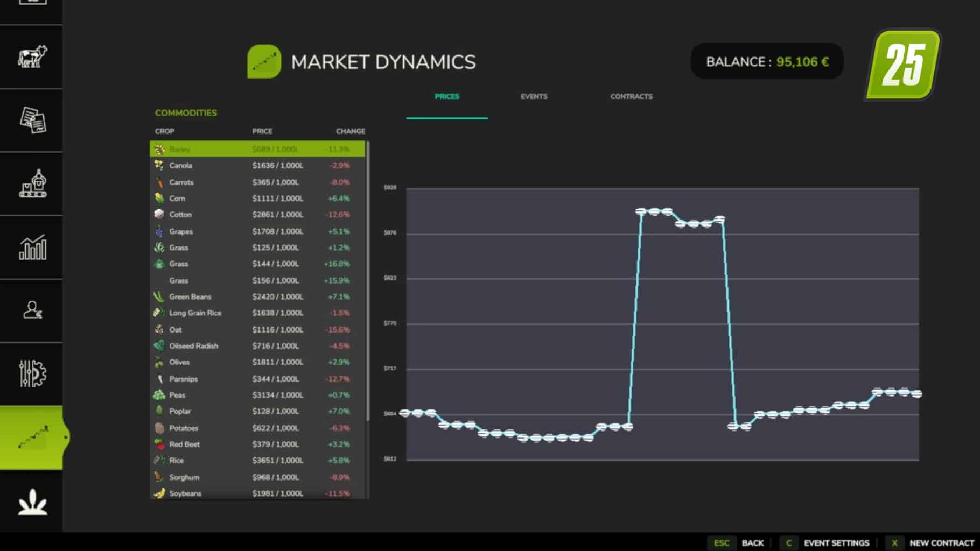Select the Soybeans commodity row

(x=257, y=493)
